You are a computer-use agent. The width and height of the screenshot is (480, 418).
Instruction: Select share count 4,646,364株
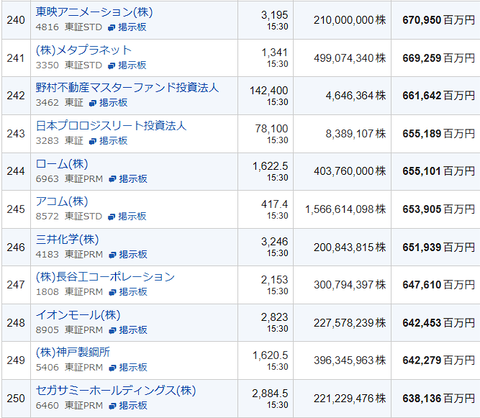(356, 96)
